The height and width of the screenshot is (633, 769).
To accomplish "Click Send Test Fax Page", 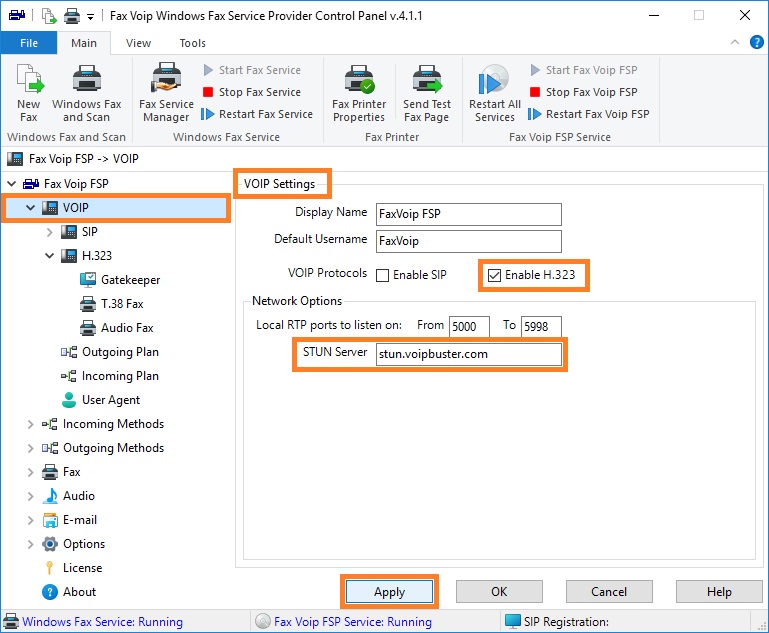I will click(427, 93).
